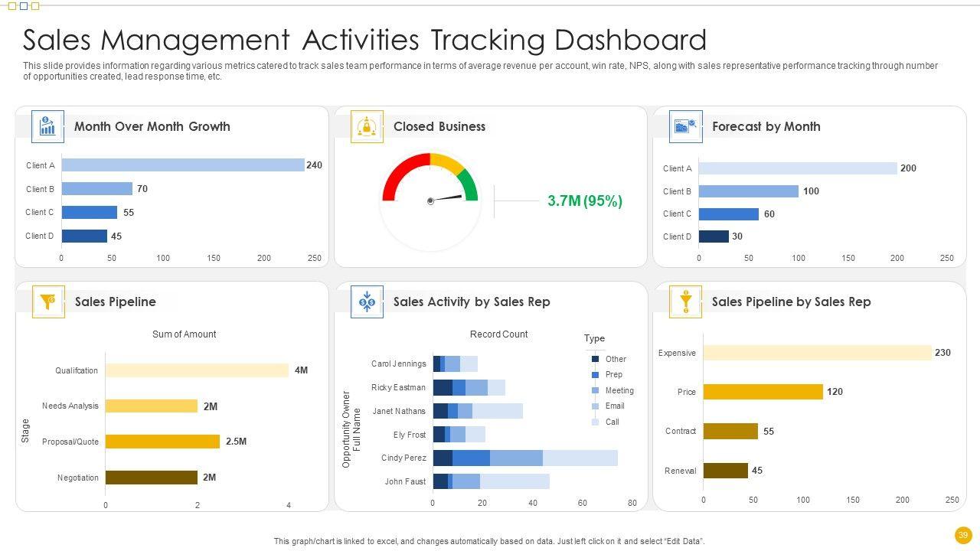Click the Qualification bar in Sales Pipeline
Screen dimensions: 980x551
[x=197, y=370]
